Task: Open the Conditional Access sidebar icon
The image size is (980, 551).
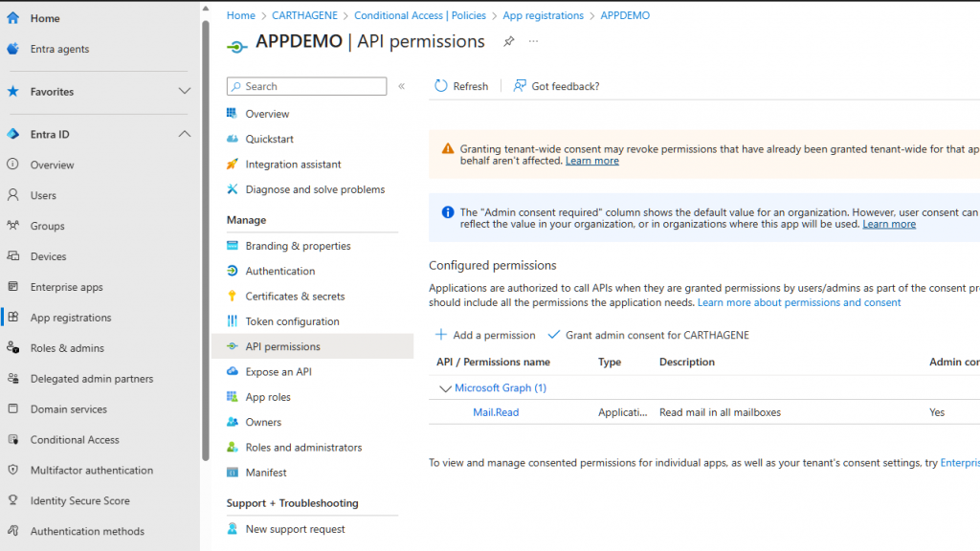Action: click(11, 439)
